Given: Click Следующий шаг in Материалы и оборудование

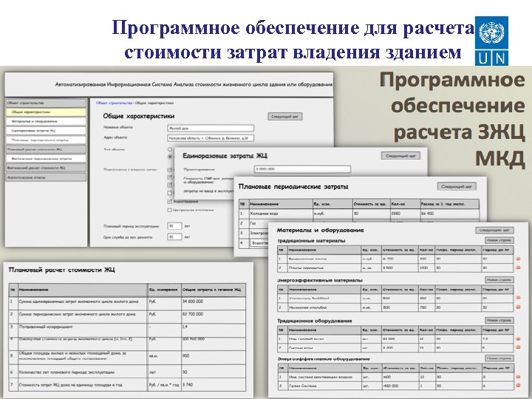Looking at the screenshot, I should coord(494,230).
